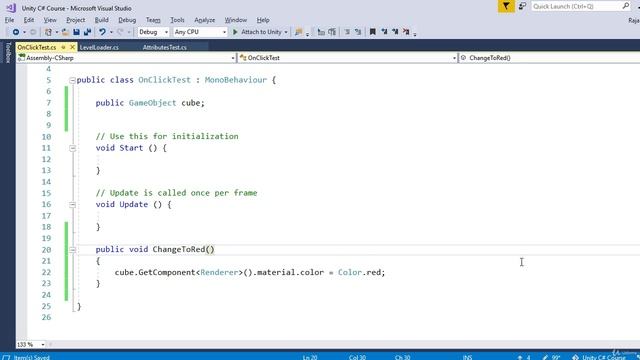The height and width of the screenshot is (360, 640).
Task: Click the INS indicator in the status bar
Action: (x=468, y=357)
